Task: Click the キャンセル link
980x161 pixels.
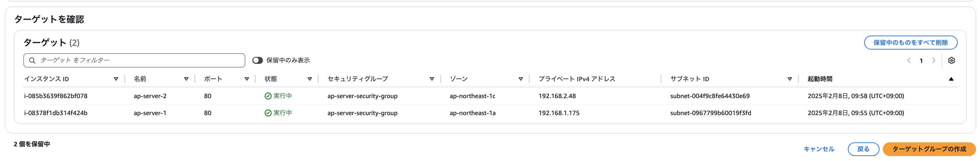Action: coord(819,149)
